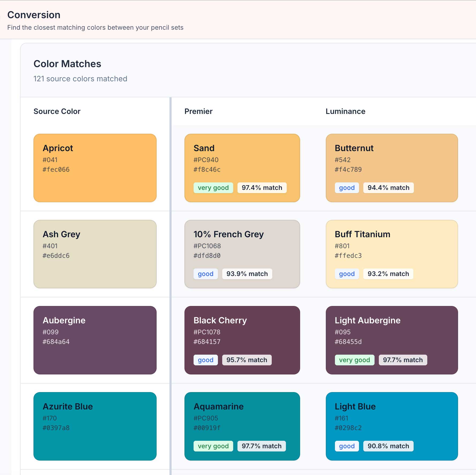This screenshot has width=476, height=475.
Task: Click the good badge on Black Cherry
Action: tap(206, 360)
